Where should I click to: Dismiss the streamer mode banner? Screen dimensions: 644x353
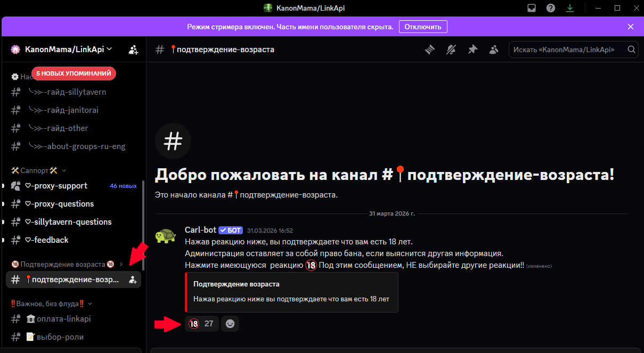[631, 27]
